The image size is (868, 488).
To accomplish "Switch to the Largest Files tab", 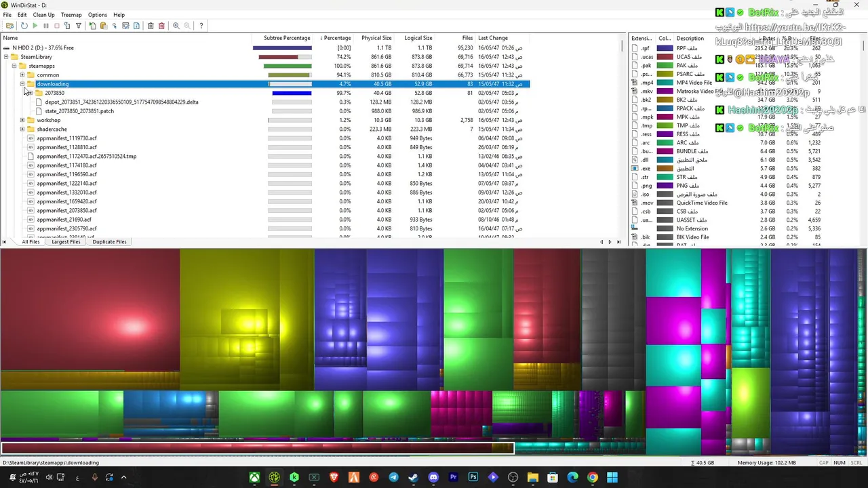I will click(x=66, y=242).
